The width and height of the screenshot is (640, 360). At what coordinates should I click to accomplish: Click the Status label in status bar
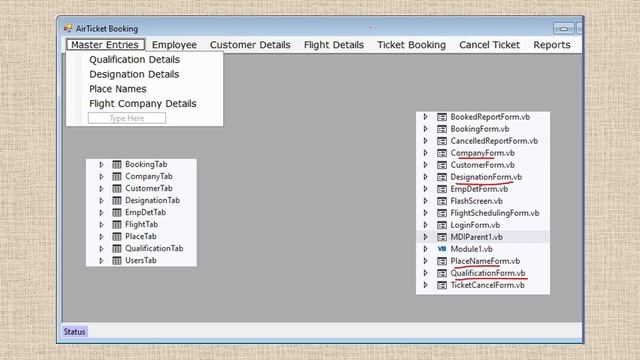tap(75, 332)
